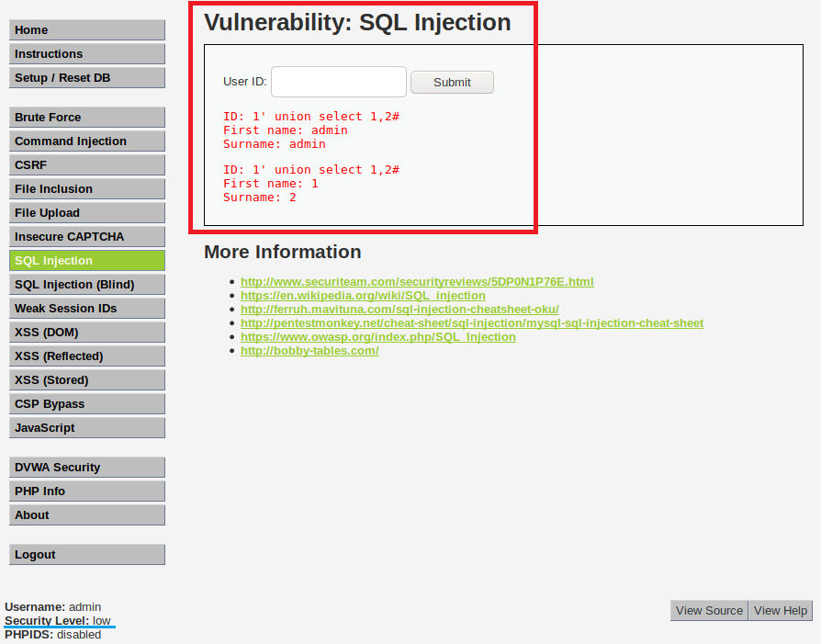
Task: Open SQL Injection (Blind) page
Action: coord(87,285)
